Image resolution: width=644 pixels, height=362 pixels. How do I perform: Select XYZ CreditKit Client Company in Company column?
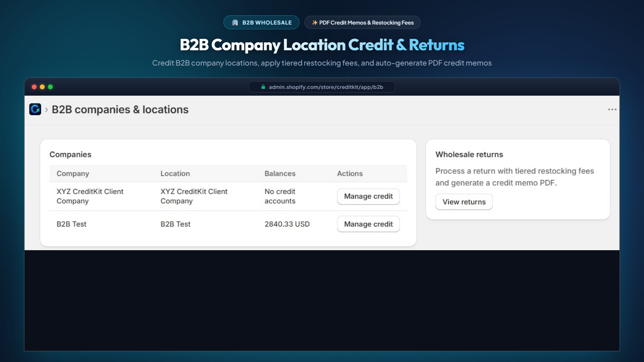pos(90,196)
